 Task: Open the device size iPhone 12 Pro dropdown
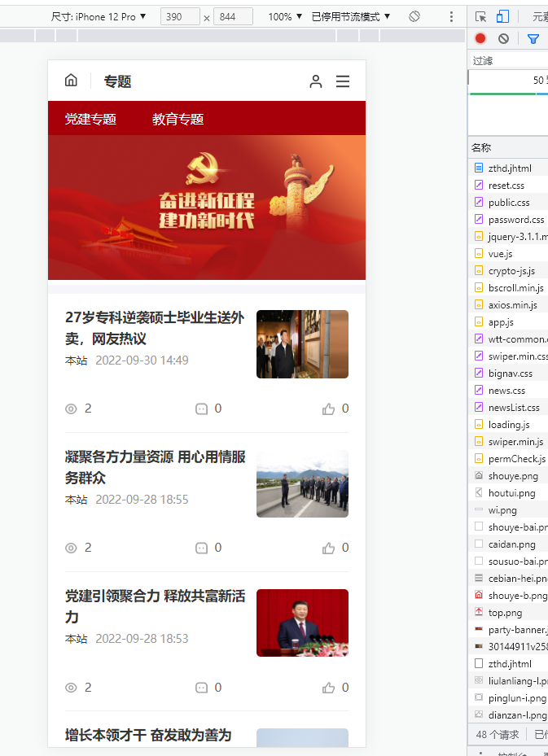click(x=99, y=17)
